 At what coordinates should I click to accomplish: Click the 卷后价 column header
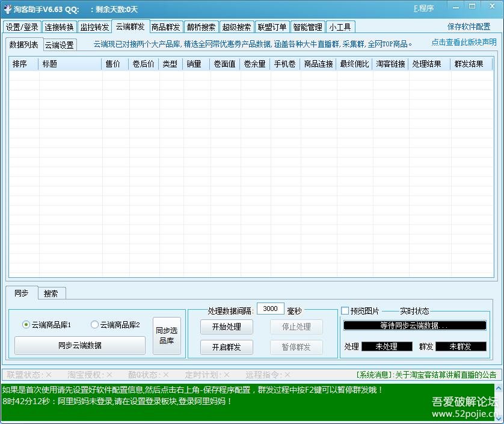(x=144, y=64)
